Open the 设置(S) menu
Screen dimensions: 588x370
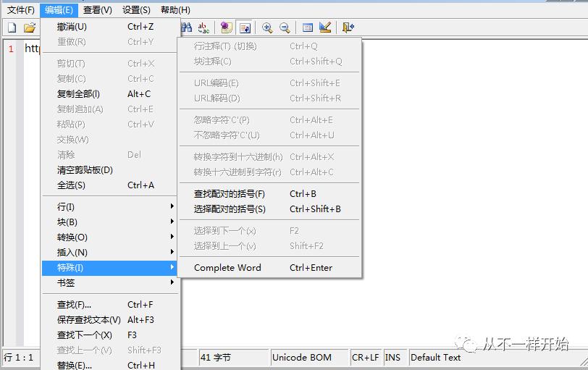[x=136, y=10]
